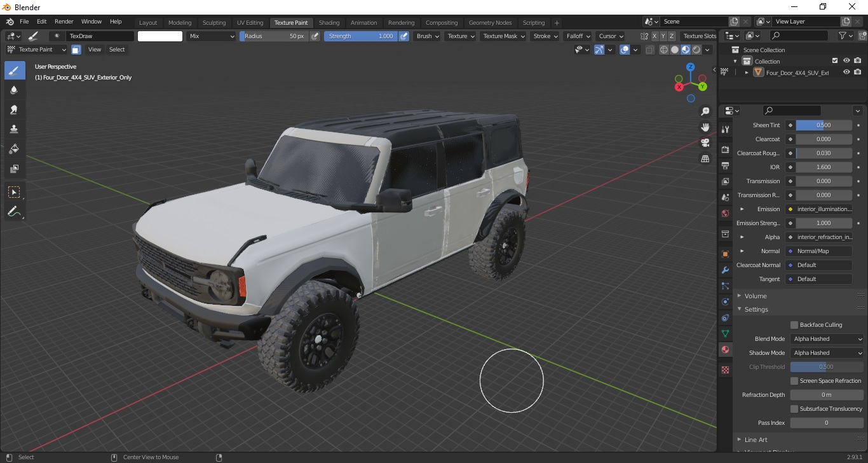
Task: Open the Texture properties checker tab
Action: (726, 370)
